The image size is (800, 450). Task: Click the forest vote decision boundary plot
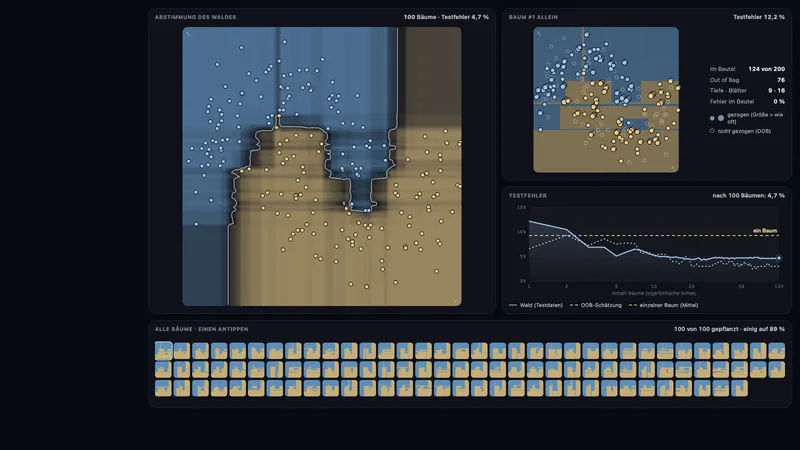(x=322, y=166)
